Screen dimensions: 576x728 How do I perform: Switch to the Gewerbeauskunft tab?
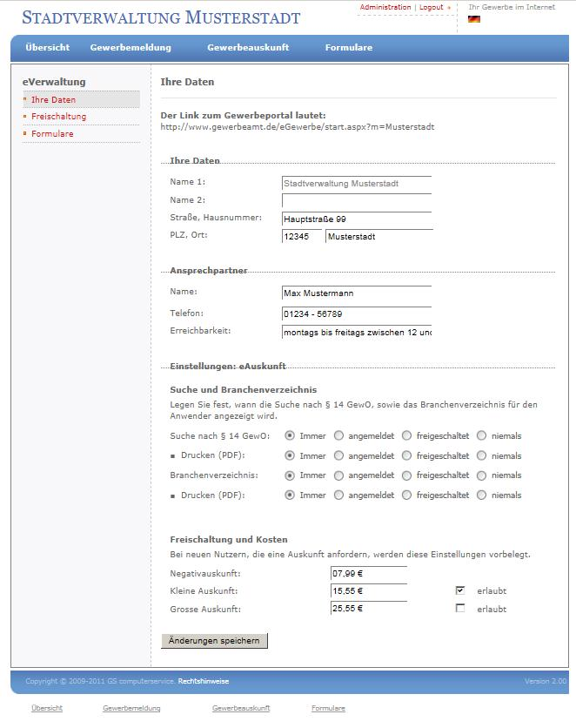coord(248,48)
